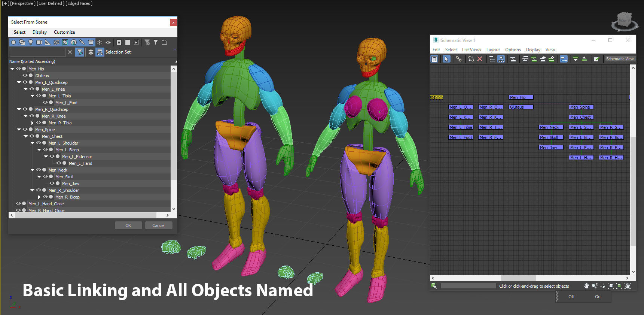Screen dimensions: 644x315
Task: Collapse the Men_Hip tree node
Action: pyautogui.click(x=12, y=69)
